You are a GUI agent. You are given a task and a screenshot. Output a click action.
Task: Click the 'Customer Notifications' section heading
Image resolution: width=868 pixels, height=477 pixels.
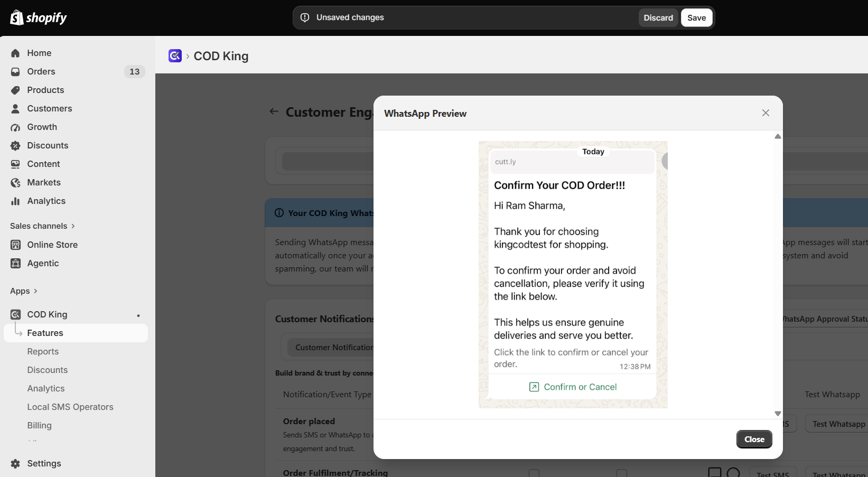(x=324, y=319)
